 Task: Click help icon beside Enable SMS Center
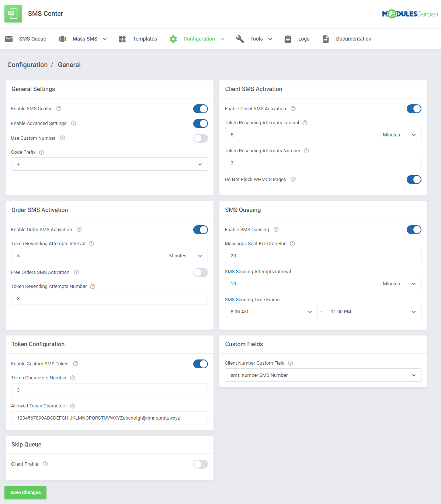[59, 109]
